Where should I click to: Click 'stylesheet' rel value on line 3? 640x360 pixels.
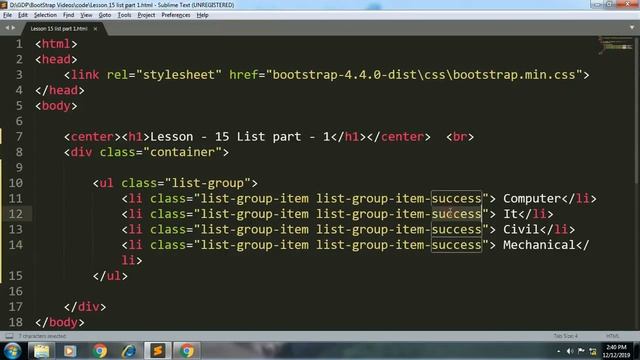point(179,75)
